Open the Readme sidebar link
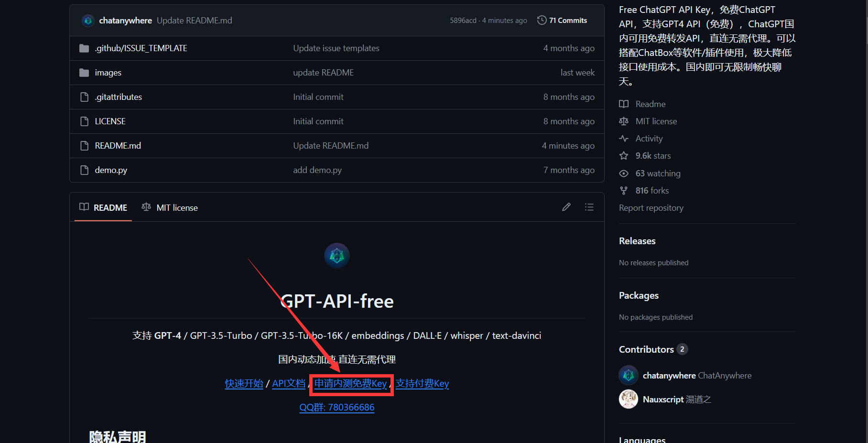Viewport: 868px width, 443px height. point(651,104)
